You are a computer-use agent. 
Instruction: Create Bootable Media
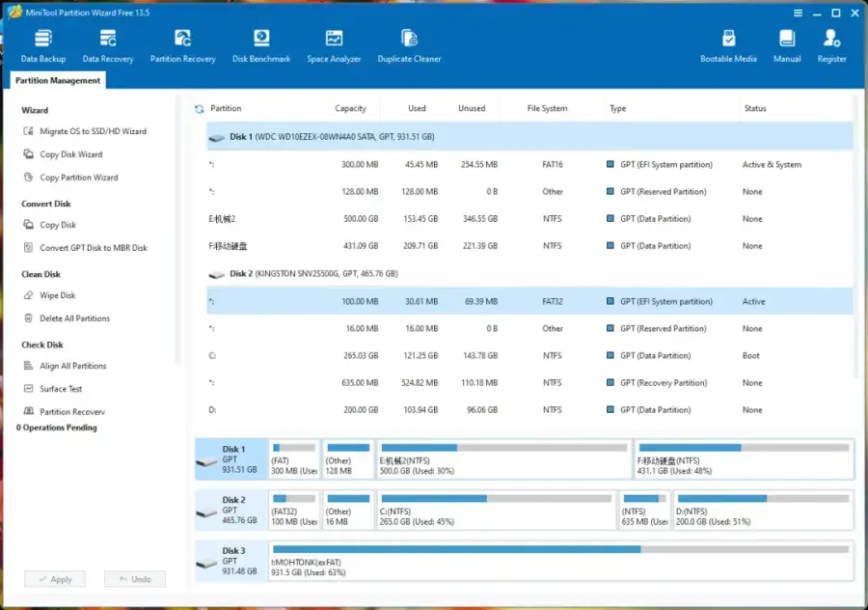728,46
